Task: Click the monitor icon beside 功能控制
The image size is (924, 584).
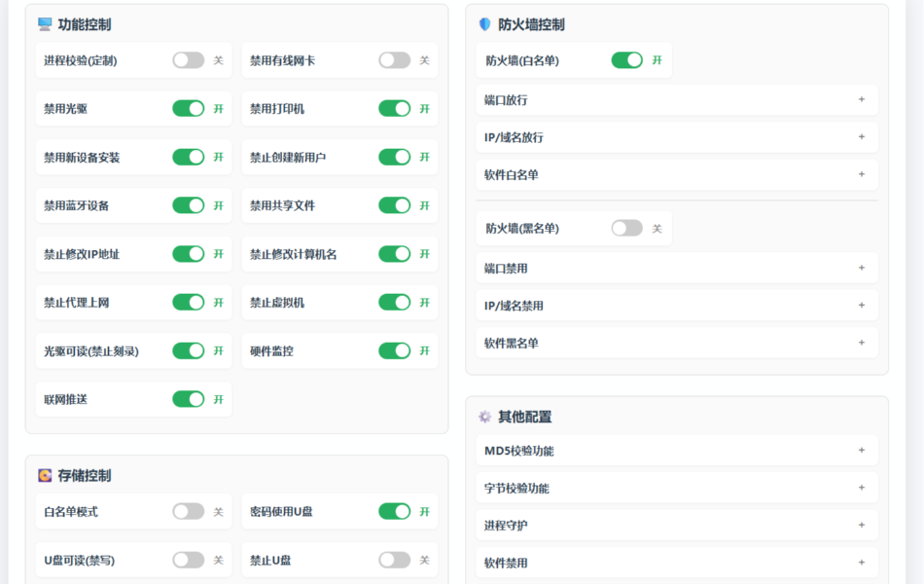Action: (x=45, y=24)
